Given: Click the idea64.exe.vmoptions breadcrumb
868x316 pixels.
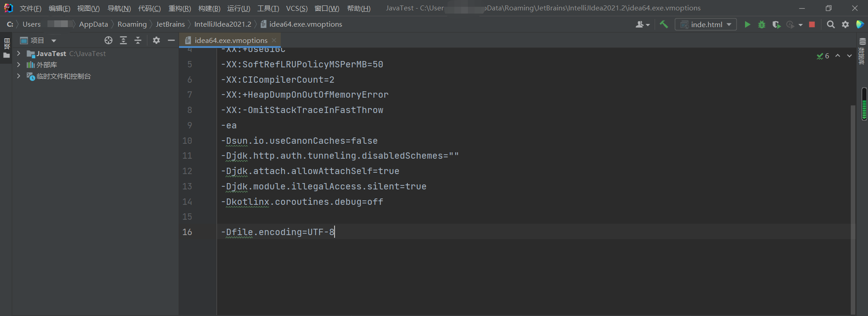Looking at the screenshot, I should (x=301, y=24).
